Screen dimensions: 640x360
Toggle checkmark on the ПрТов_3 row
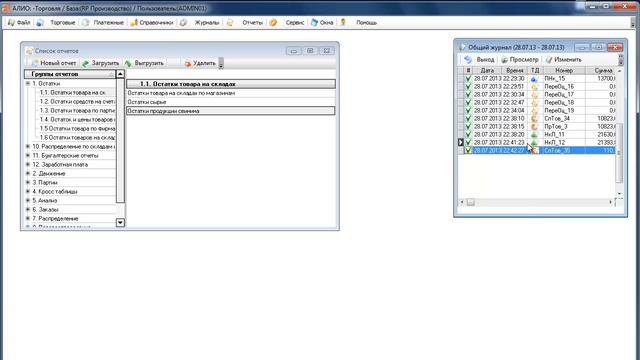pyautogui.click(x=468, y=127)
